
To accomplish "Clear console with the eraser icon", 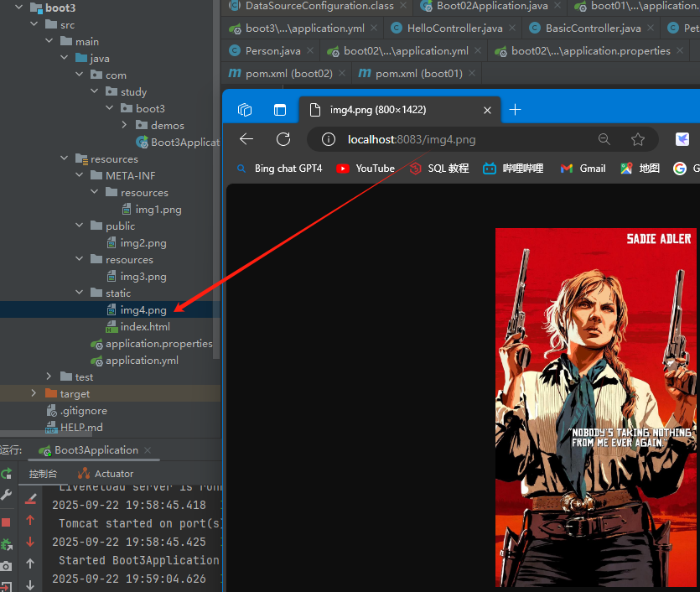I will click(30, 499).
